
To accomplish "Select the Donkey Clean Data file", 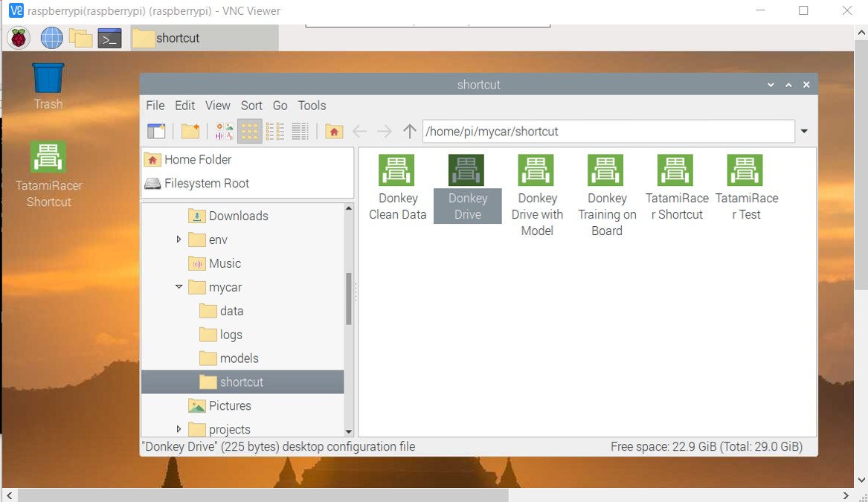I will coord(397,188).
